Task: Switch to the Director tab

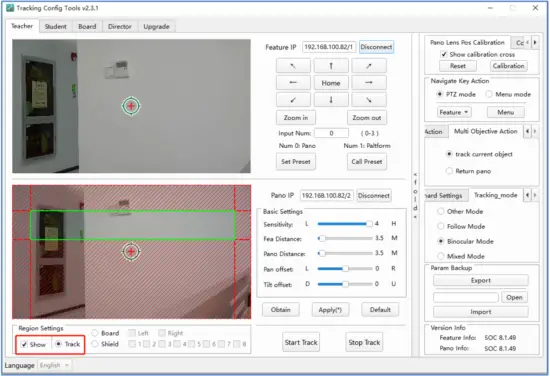Action: (x=120, y=26)
